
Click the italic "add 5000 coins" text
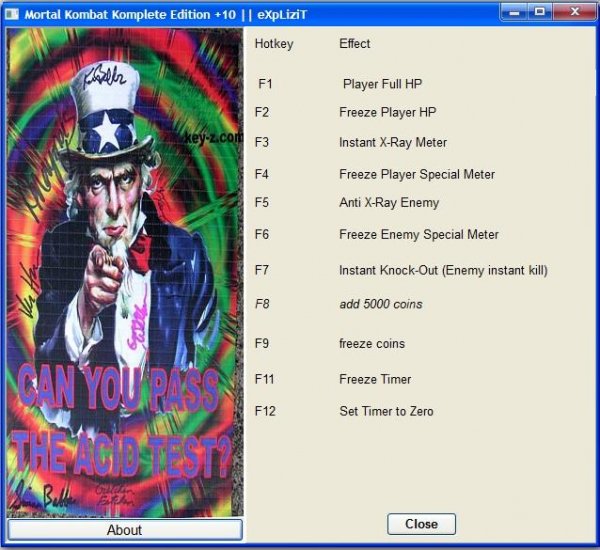(381, 304)
